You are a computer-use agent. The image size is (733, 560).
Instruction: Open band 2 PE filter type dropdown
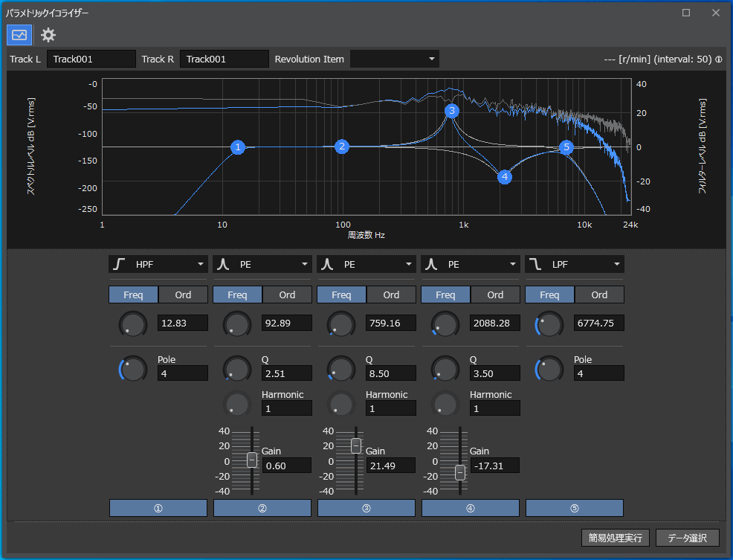pyautogui.click(x=262, y=264)
